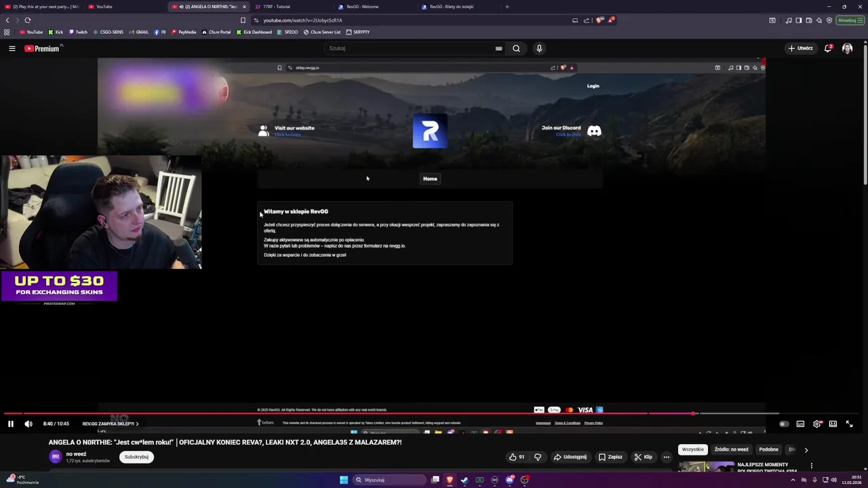Subscribe with the Subskrybuj button
This screenshot has width=868, height=488.
(136, 457)
